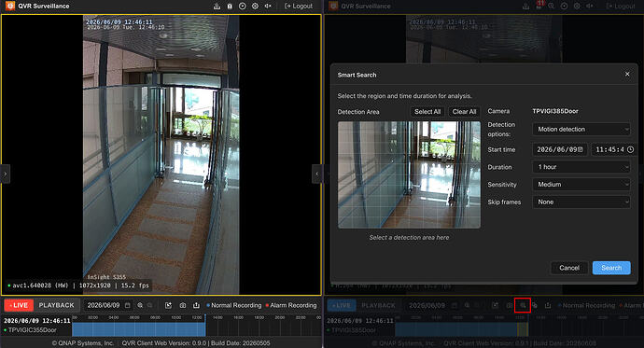Viewport: 644px width, 348px height.
Task: Open the Duration dropdown showing 1 hour
Action: [581, 167]
